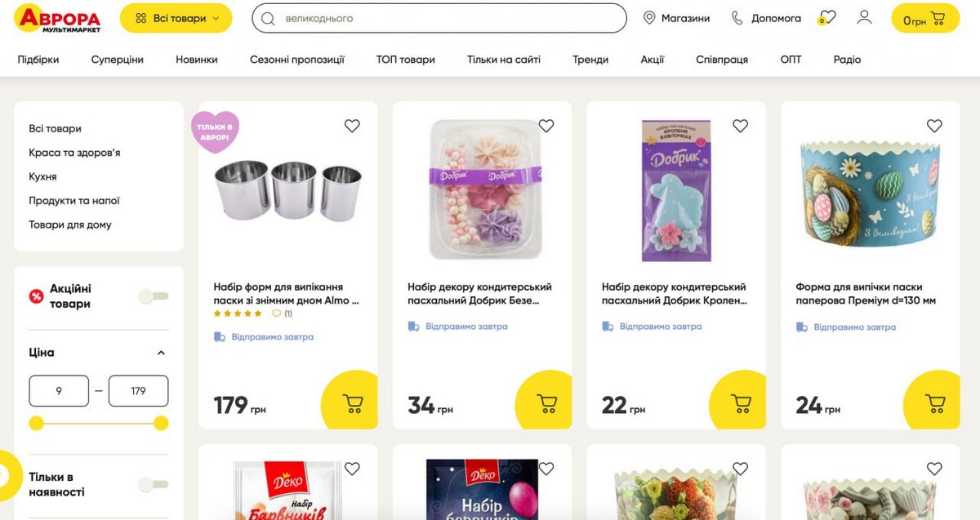The height and width of the screenshot is (520, 980).
Task: Favorite the paper paska form Преміум
Action: coord(934,126)
